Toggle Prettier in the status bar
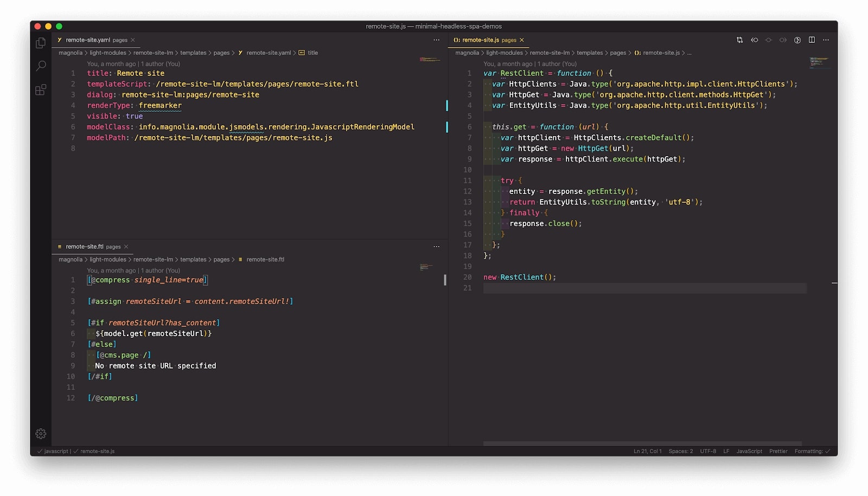Screen dimensions: 868x496 [x=778, y=451]
